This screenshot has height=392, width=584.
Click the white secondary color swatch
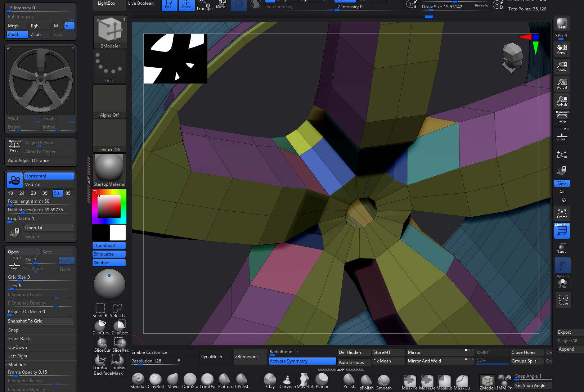point(118,233)
